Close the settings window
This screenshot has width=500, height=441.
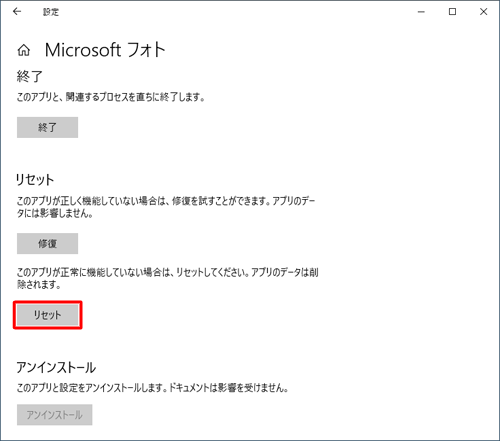[483, 12]
